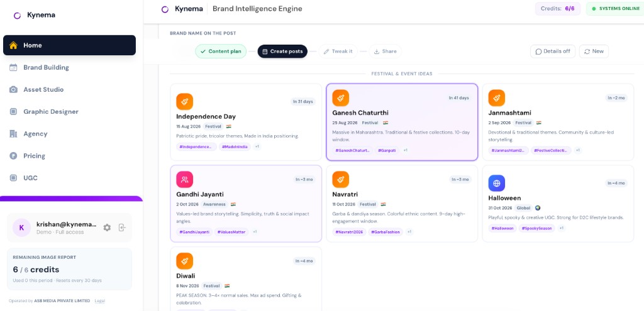644x311 pixels.
Task: Select the Navratri card title
Action: point(345,195)
